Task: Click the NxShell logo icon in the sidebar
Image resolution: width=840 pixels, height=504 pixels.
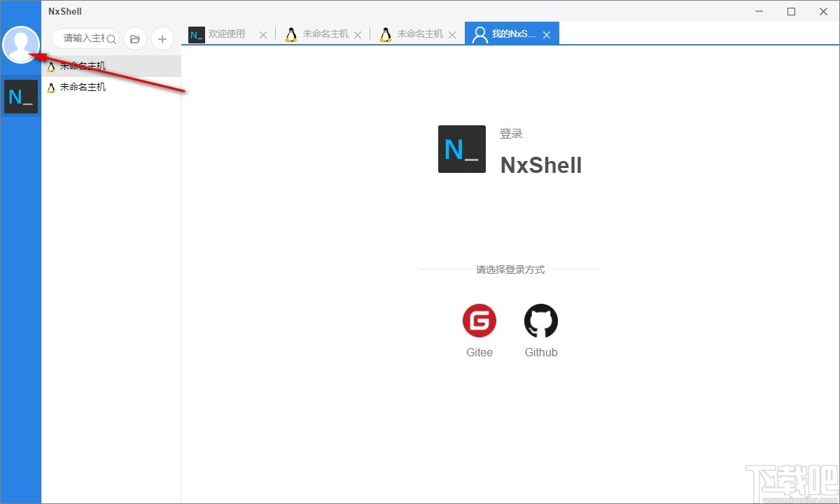Action: (x=20, y=96)
